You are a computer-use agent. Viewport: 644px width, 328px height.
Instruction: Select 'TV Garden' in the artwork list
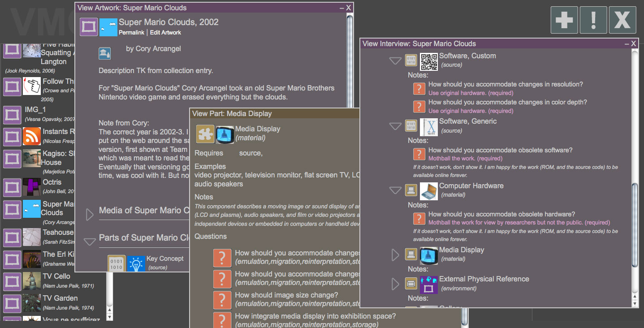click(x=60, y=298)
